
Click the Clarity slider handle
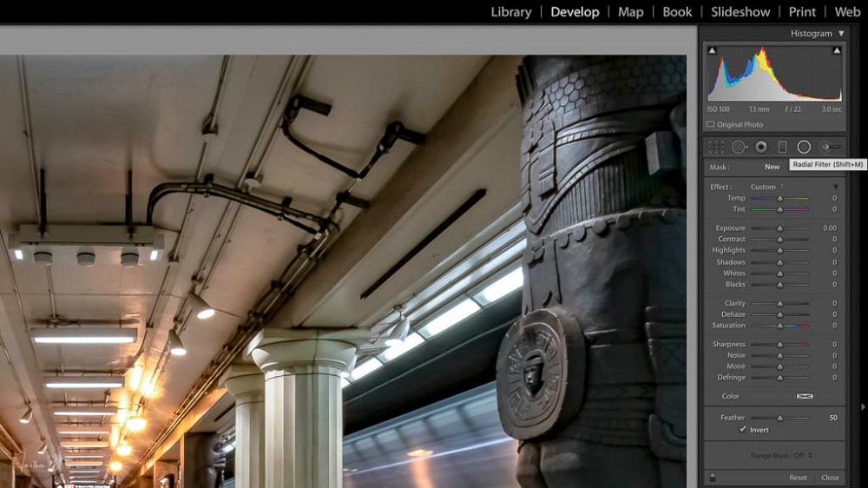(780, 304)
